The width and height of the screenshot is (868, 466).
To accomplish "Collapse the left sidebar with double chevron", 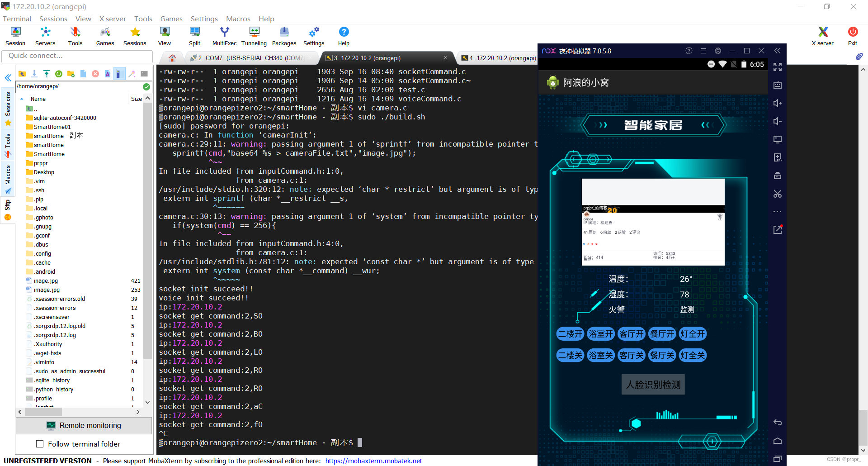I will coord(8,78).
